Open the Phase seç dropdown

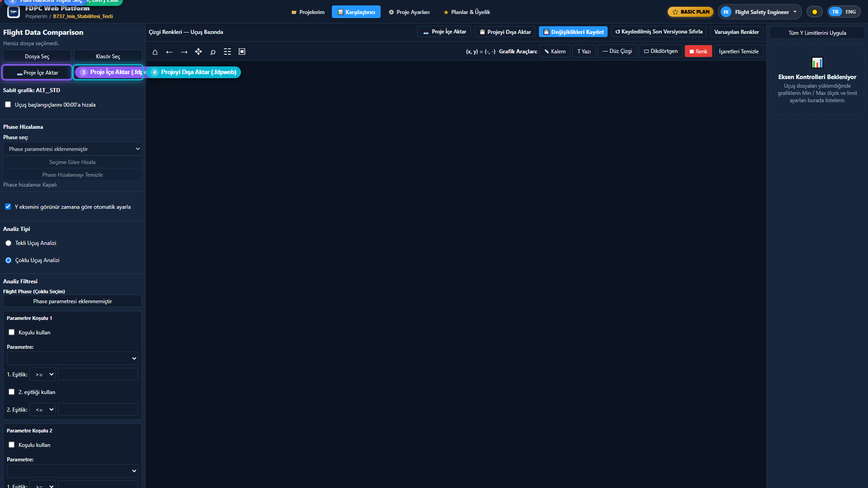point(72,149)
